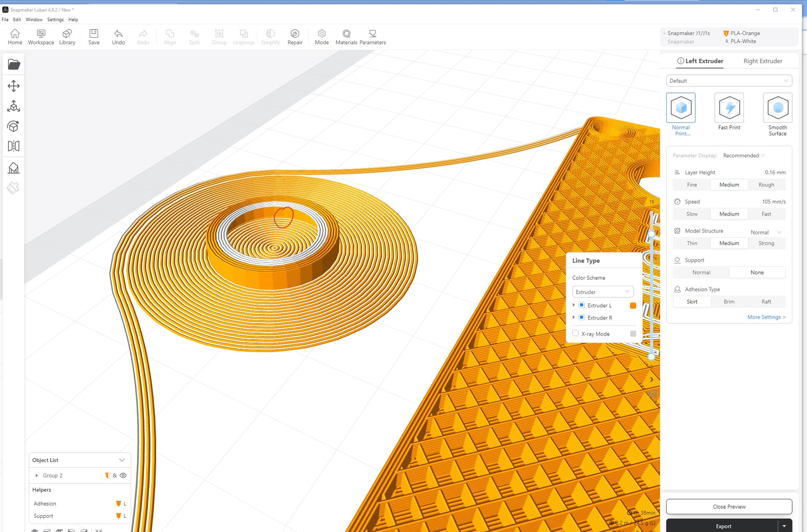The width and height of the screenshot is (807, 532).
Task: Open the Materials settings
Action: point(346,37)
